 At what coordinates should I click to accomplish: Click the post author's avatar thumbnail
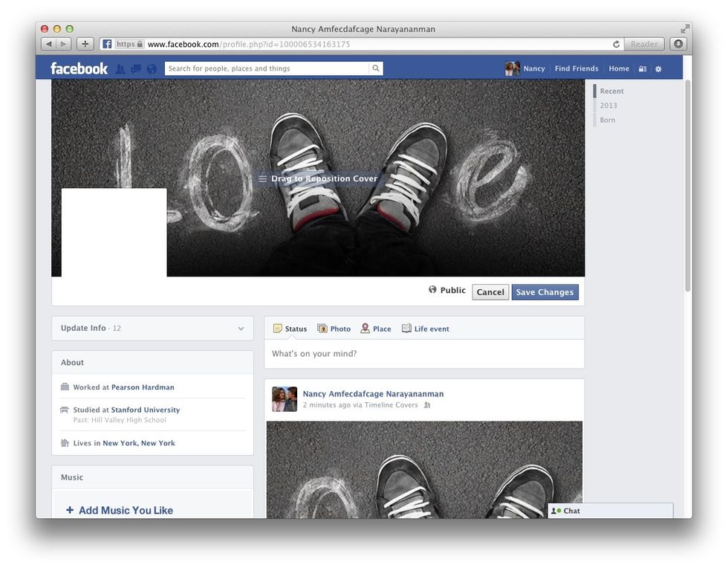(284, 398)
